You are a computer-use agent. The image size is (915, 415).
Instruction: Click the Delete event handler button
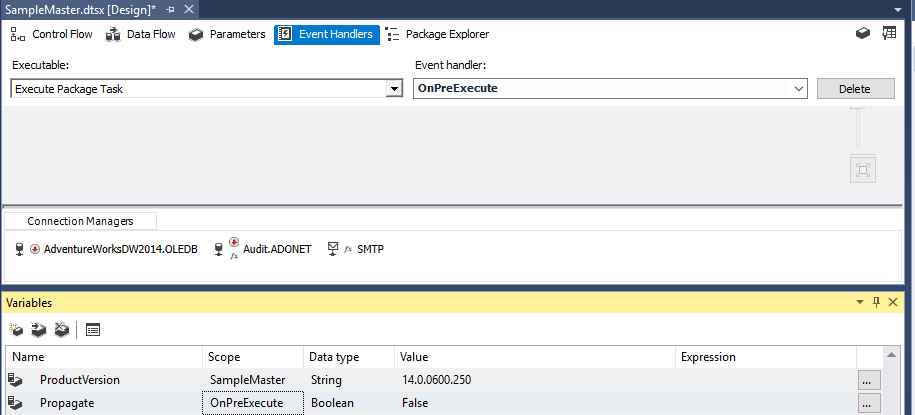855,89
